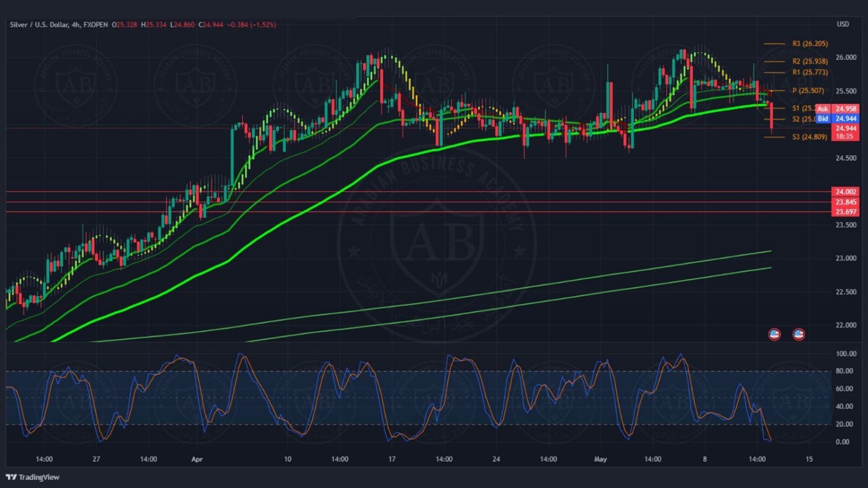
Task: Click the 25.500 price axis tick
Action: pos(846,91)
